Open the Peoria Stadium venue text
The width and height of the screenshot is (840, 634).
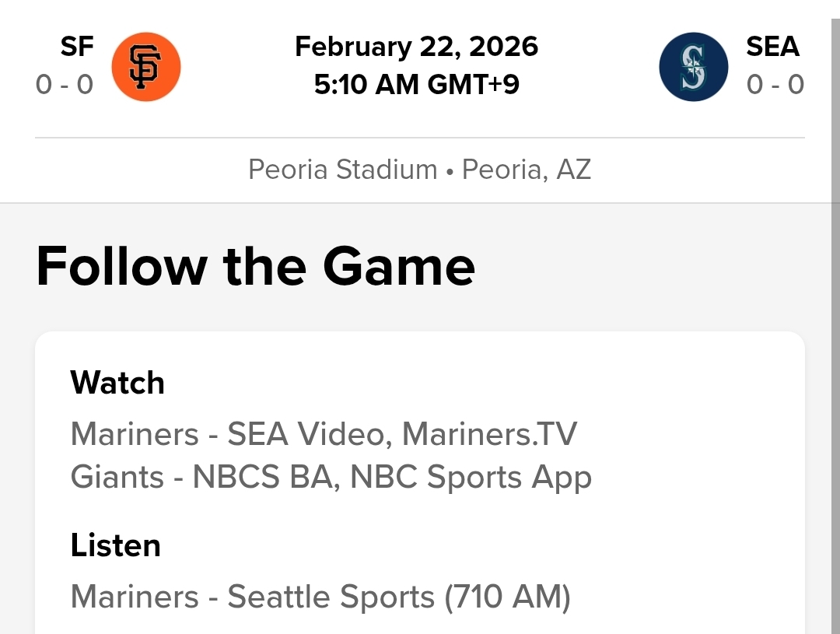(x=342, y=170)
